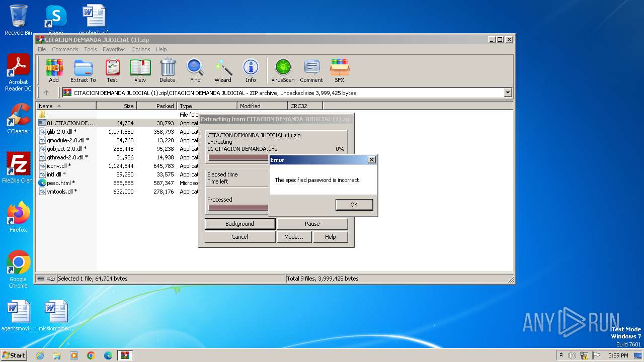The image size is (644, 362).
Task: Click the Pause button
Action: click(312, 224)
